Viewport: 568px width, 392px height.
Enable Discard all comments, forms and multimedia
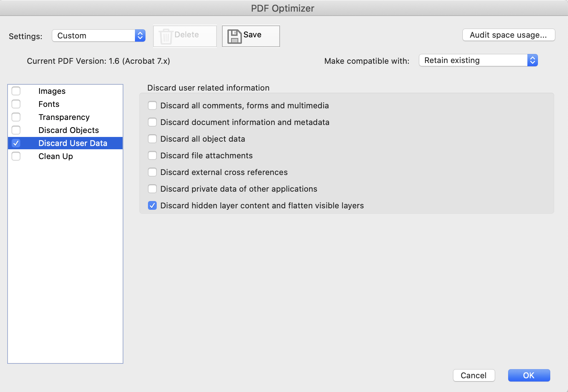pos(152,105)
